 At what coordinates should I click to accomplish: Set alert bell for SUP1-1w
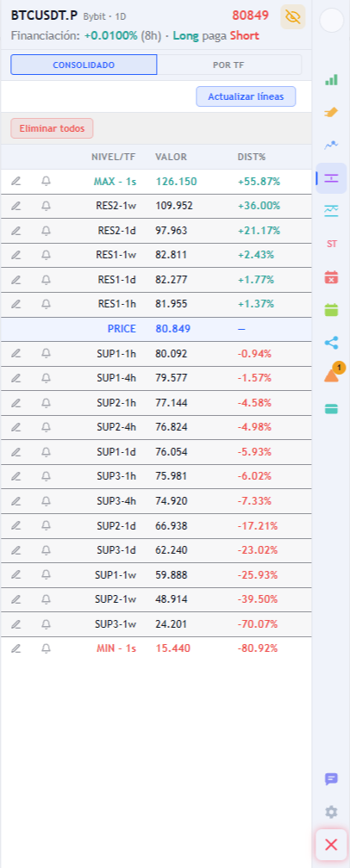coord(46,574)
